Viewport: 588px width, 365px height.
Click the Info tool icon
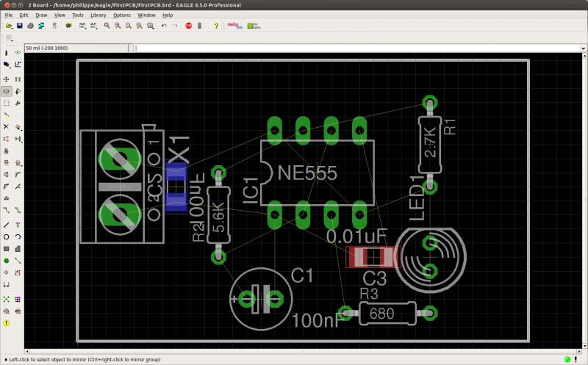click(7, 53)
